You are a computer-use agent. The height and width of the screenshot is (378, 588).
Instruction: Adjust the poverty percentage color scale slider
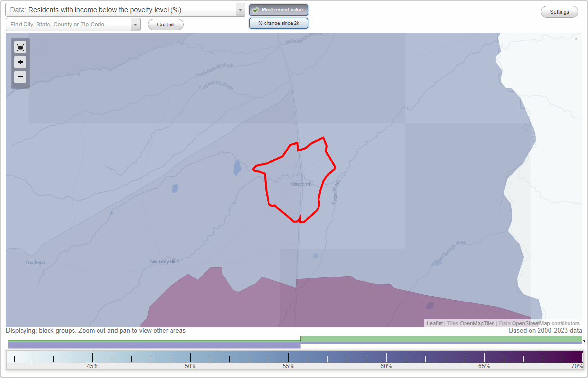coord(294,358)
